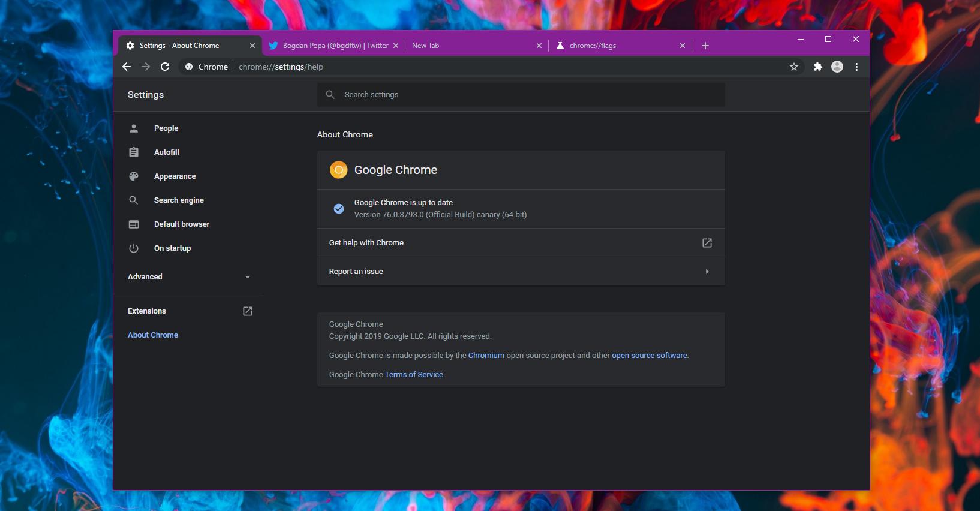Open a new tab with plus button
The image size is (980, 511).
tap(705, 46)
